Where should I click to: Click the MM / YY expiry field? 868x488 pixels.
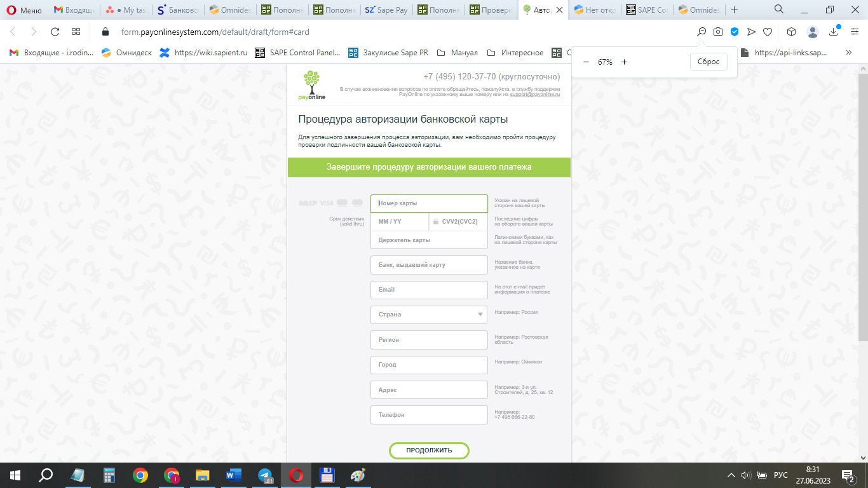(x=400, y=222)
